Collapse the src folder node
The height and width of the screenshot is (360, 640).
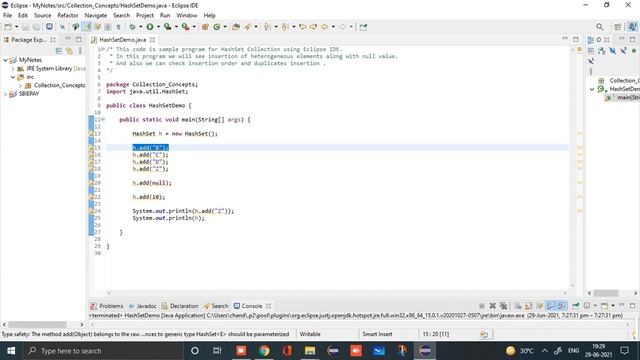click(13, 77)
